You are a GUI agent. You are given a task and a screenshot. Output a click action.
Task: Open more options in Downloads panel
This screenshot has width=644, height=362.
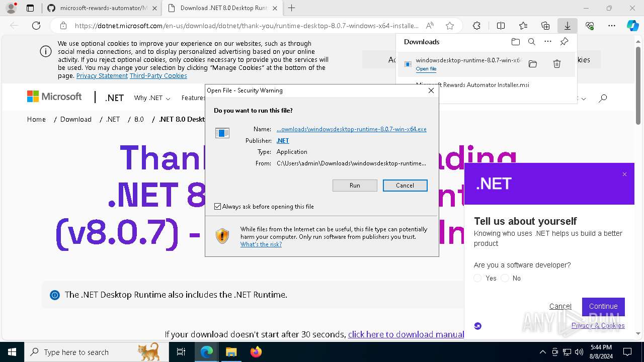point(548,42)
